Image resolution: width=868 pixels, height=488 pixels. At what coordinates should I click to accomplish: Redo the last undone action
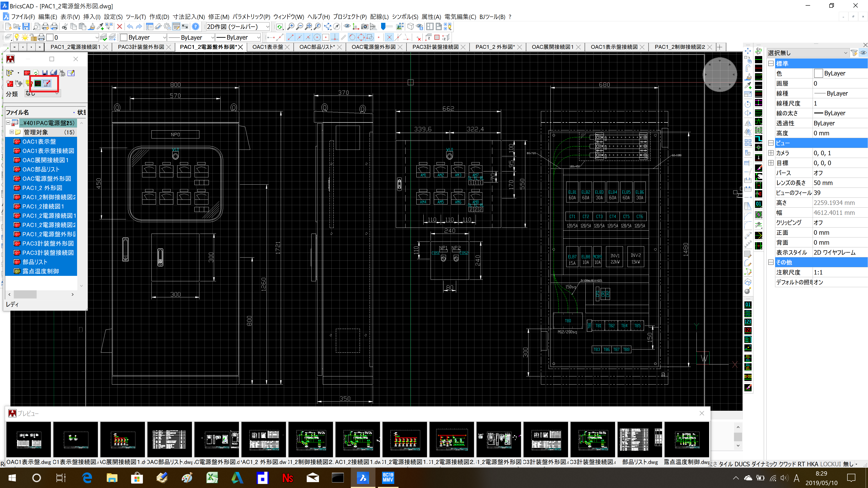tap(139, 27)
